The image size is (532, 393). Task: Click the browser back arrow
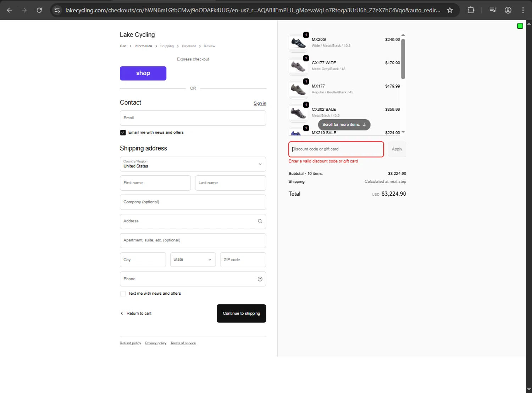tap(10, 10)
